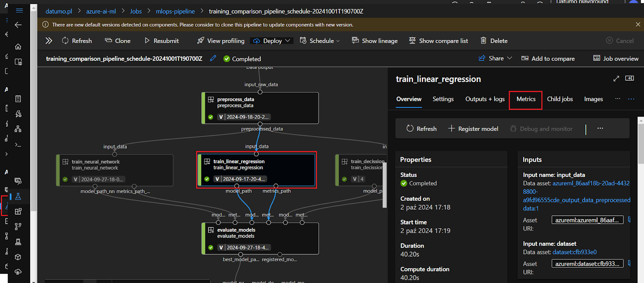Select the preprocess_data pipeline node
This screenshot has width=644, height=283.
(260, 108)
